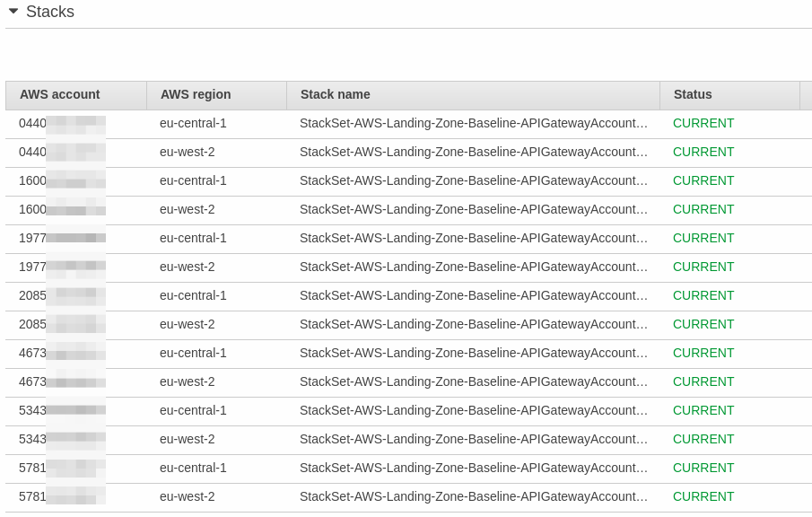Open stack name for 5781 eu-west-2
The height and width of the screenshot is (517, 812).
point(473,496)
